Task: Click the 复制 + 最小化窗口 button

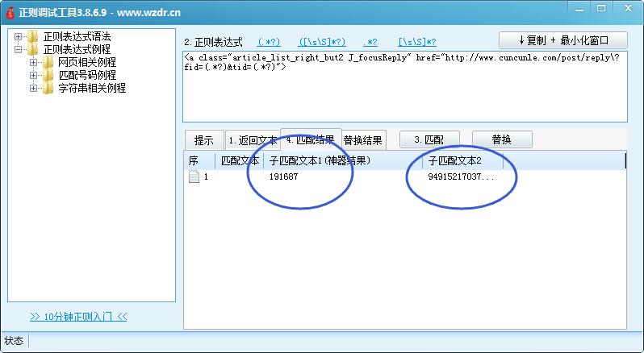Action: (x=562, y=40)
